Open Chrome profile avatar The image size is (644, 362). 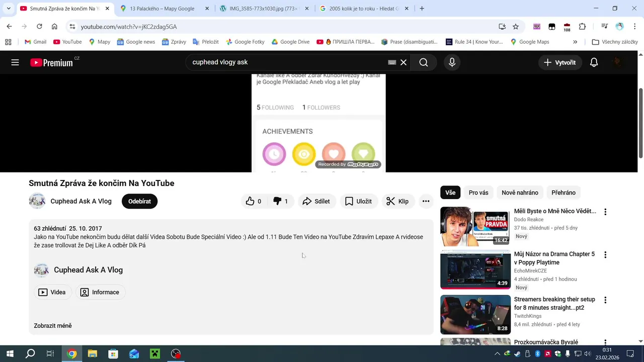619,27
